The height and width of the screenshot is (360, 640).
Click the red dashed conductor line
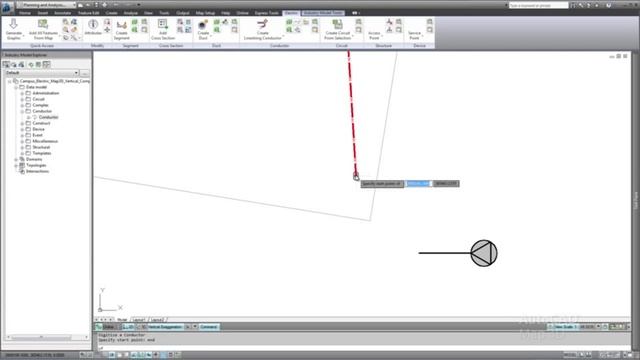tap(352, 114)
